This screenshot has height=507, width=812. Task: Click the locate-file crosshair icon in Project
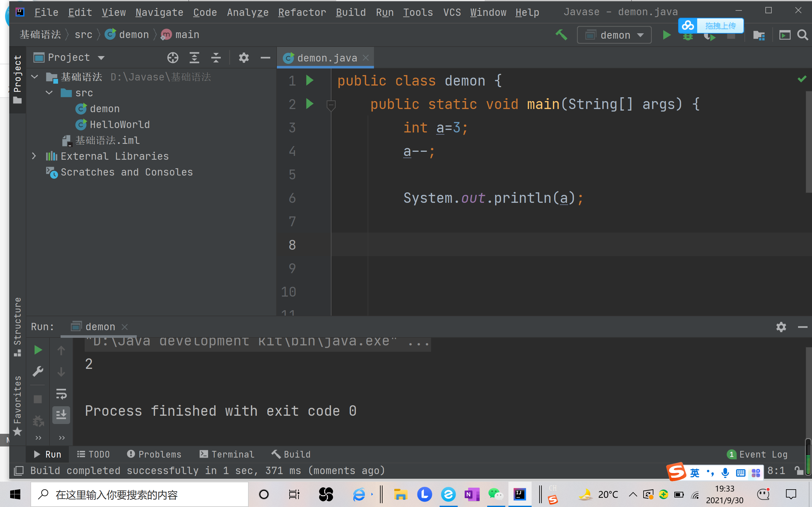173,58
